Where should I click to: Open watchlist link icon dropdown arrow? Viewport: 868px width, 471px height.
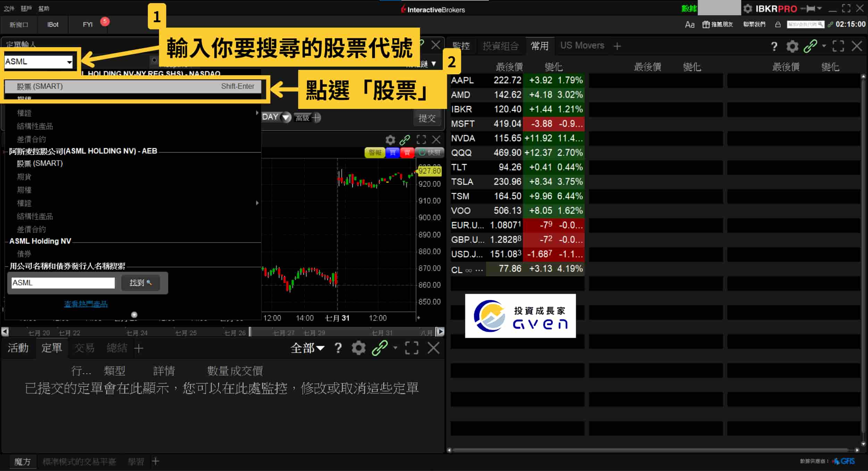tap(824, 46)
